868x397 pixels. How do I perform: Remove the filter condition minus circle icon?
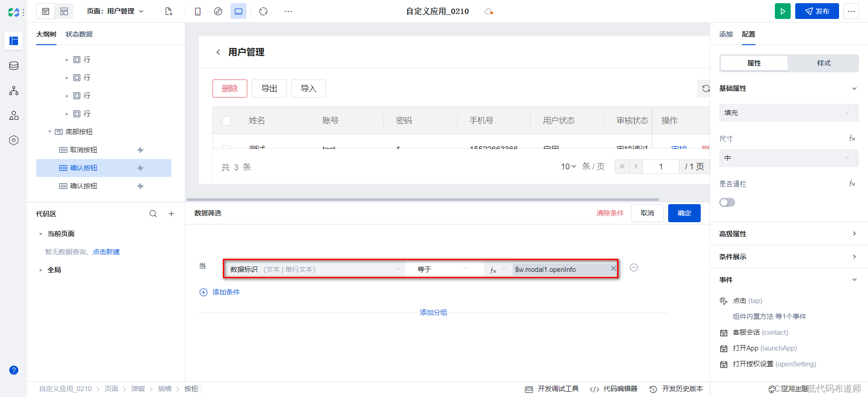pyautogui.click(x=634, y=268)
